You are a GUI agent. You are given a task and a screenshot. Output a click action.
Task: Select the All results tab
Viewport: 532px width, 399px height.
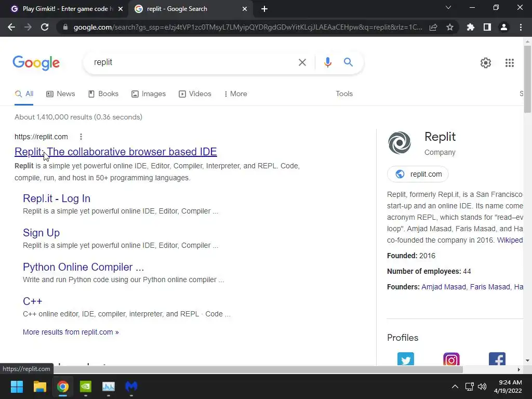[24, 94]
